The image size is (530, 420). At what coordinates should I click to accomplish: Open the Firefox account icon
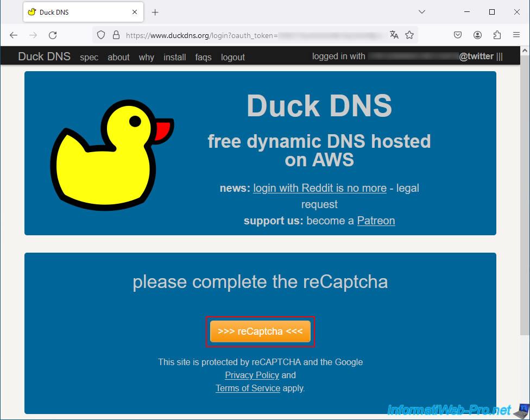(477, 35)
